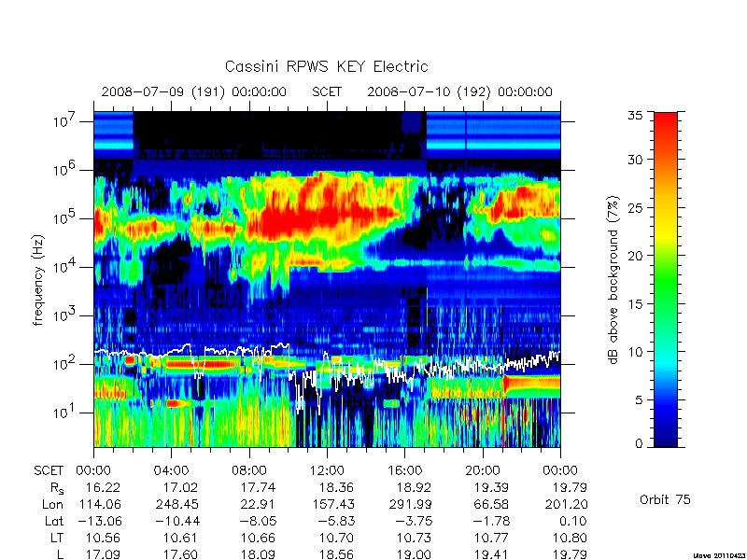747x560 pixels.
Task: Click the Lat value '0.10'
Action: (x=573, y=522)
